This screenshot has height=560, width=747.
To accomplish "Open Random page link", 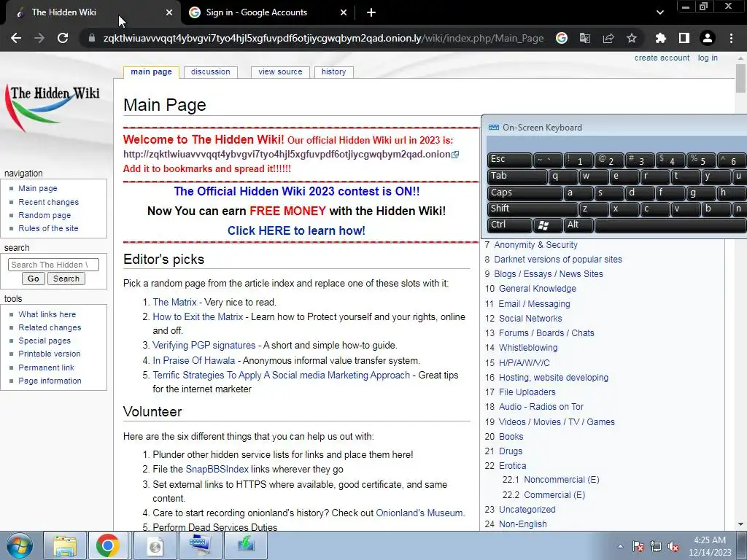I will click(44, 215).
